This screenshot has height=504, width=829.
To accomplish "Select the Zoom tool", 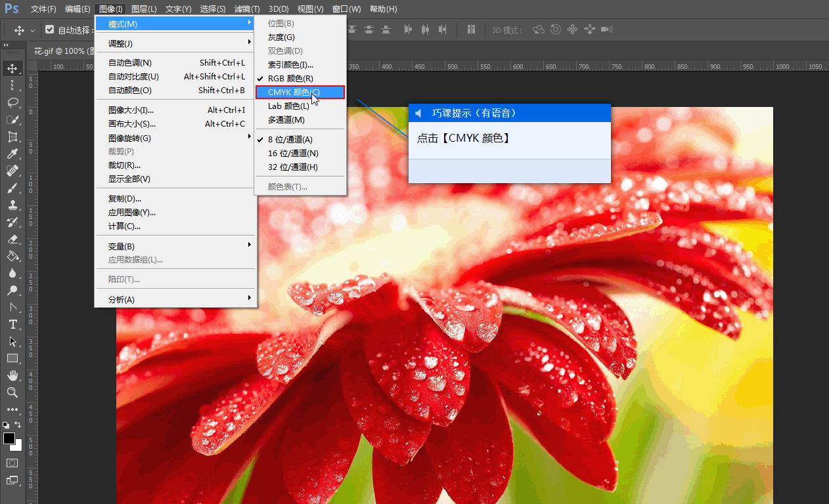I will [12, 392].
